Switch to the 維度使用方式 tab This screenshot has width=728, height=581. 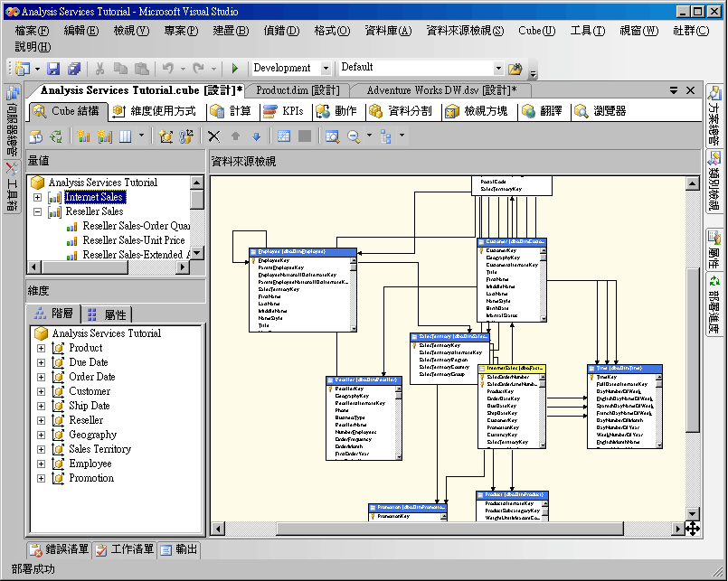pos(155,111)
